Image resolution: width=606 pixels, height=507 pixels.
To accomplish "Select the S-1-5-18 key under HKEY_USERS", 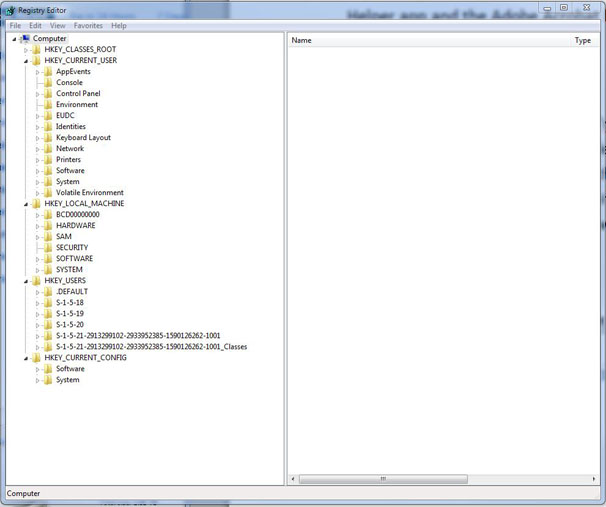I will coord(70,302).
